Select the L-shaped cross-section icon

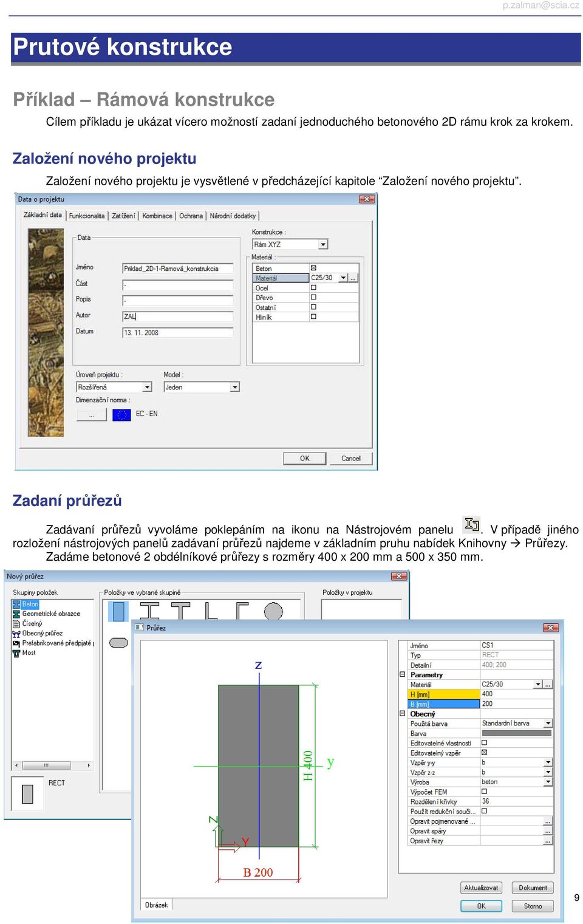pos(211,611)
